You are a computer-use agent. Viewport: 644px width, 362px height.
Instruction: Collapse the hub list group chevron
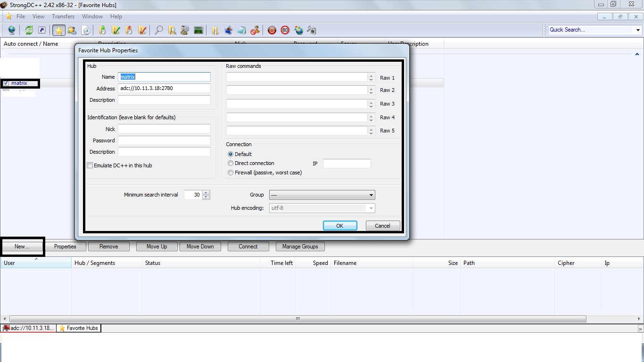click(x=637, y=54)
